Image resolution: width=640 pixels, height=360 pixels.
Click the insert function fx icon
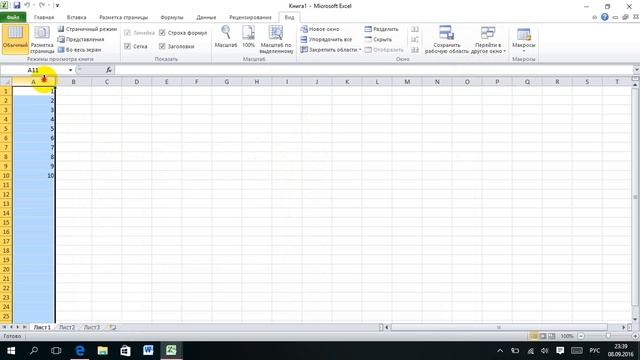(x=109, y=70)
